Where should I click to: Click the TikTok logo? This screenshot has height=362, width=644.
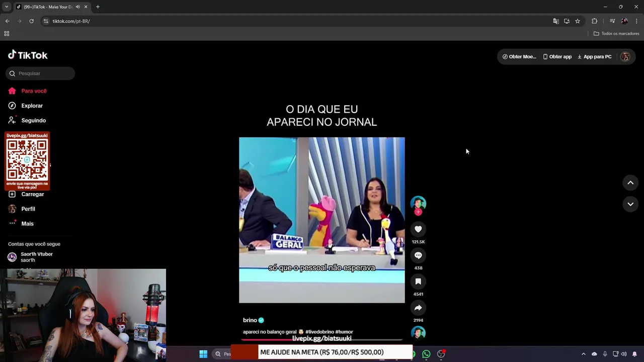[28, 55]
